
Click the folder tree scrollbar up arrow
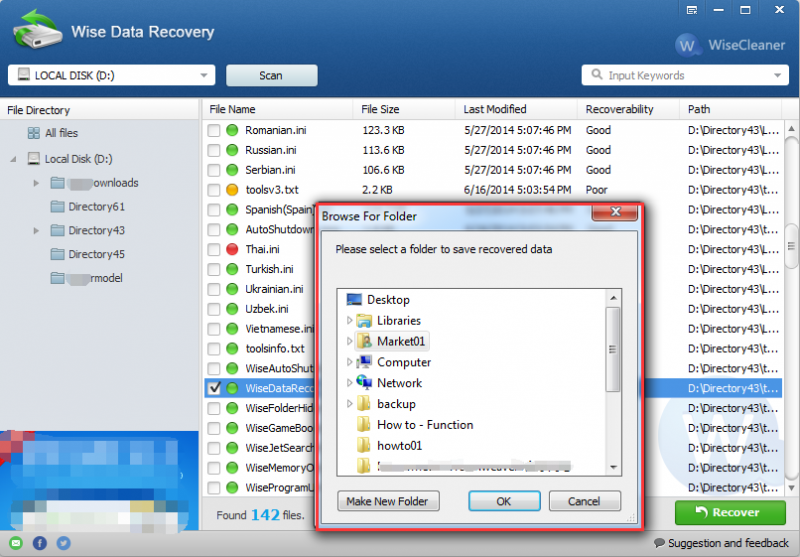[x=613, y=298]
